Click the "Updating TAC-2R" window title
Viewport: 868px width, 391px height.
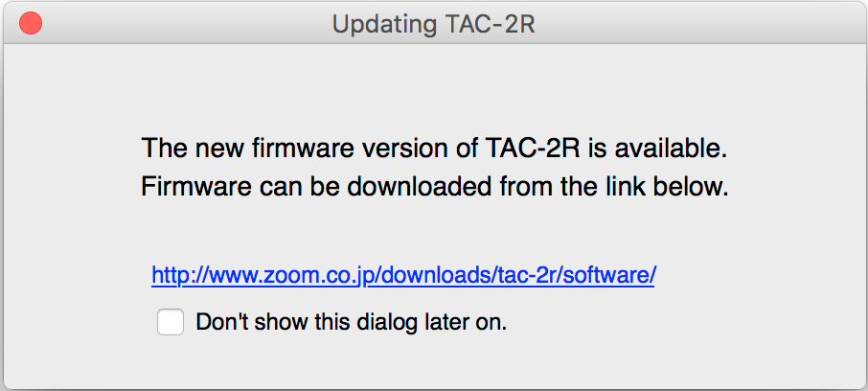coord(433,23)
